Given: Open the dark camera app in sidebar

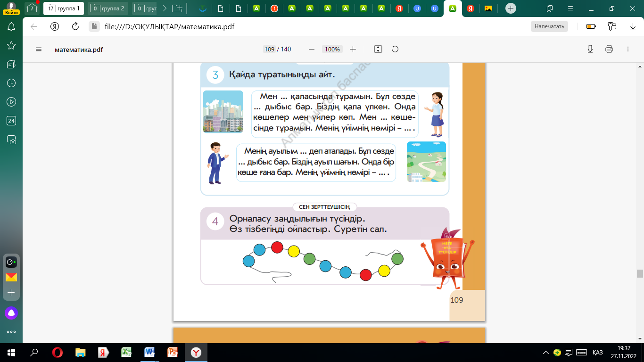Looking at the screenshot, I should click(x=11, y=262).
